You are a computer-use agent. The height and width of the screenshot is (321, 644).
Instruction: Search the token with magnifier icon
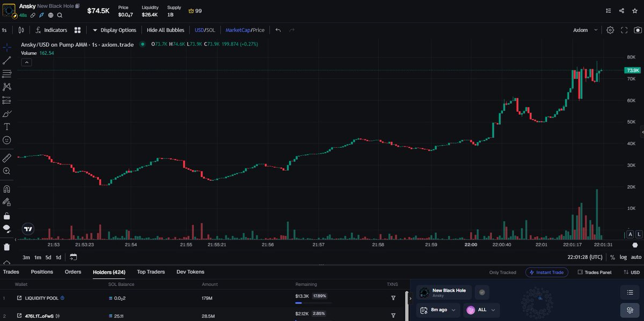coord(60,15)
